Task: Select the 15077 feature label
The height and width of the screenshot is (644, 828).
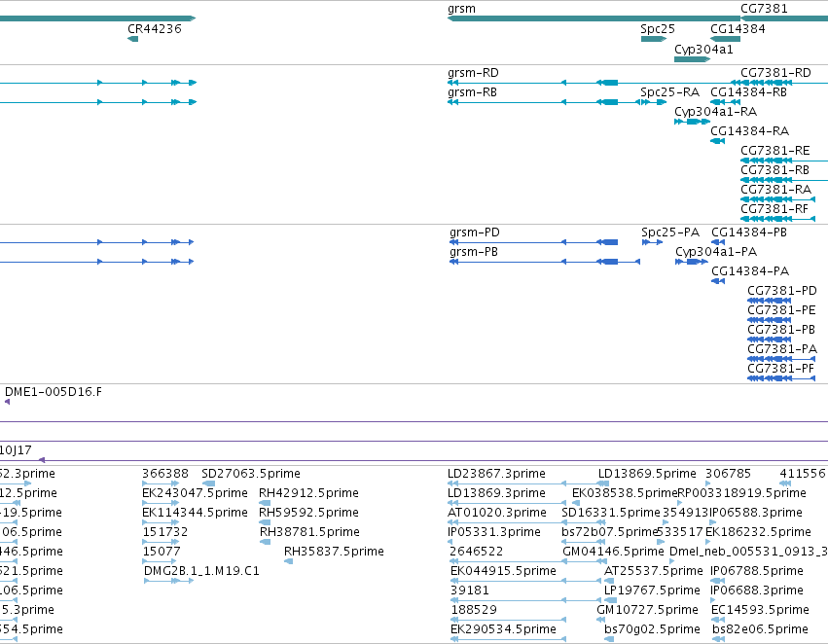Action: pyautogui.click(x=162, y=552)
